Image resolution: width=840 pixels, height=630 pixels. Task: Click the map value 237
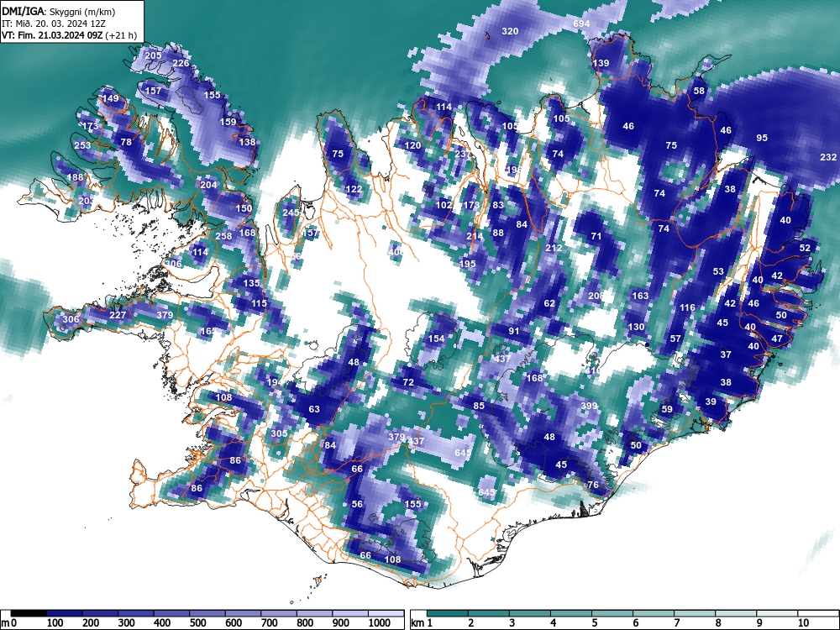(462, 153)
